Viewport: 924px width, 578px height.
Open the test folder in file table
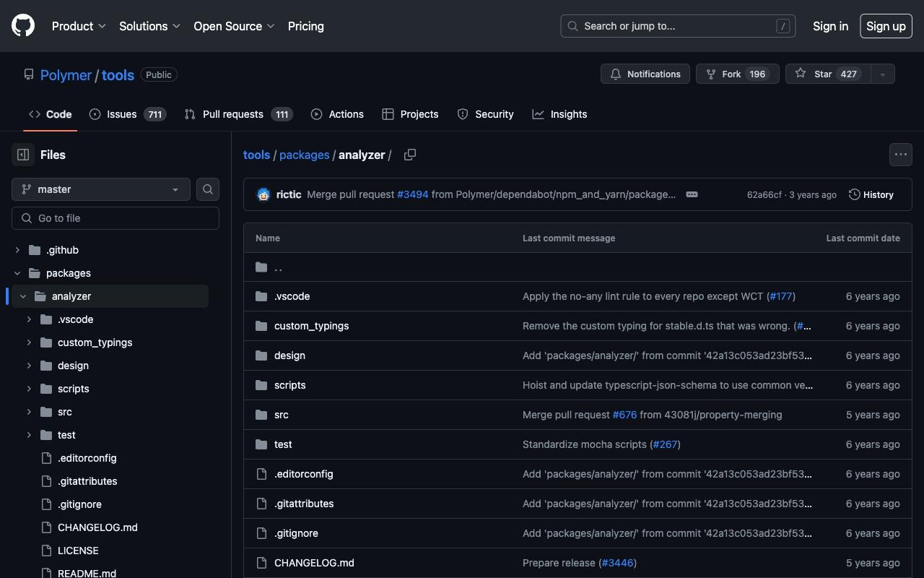coord(283,444)
